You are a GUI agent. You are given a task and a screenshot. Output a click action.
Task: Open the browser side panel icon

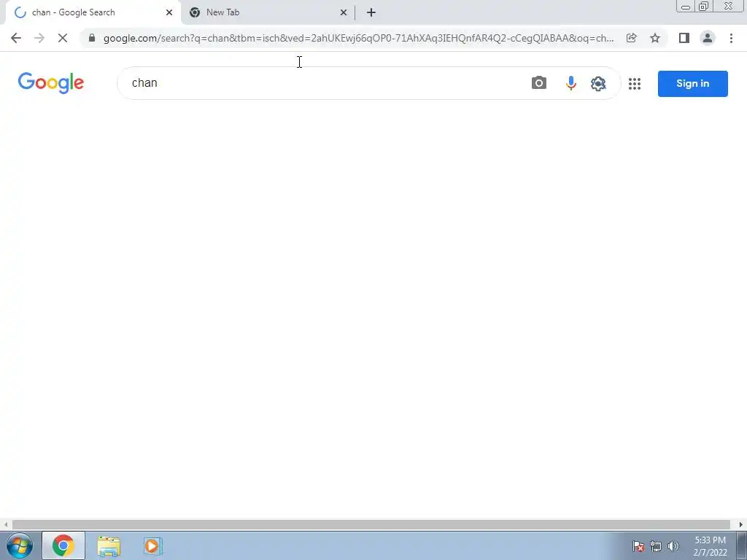coord(684,38)
